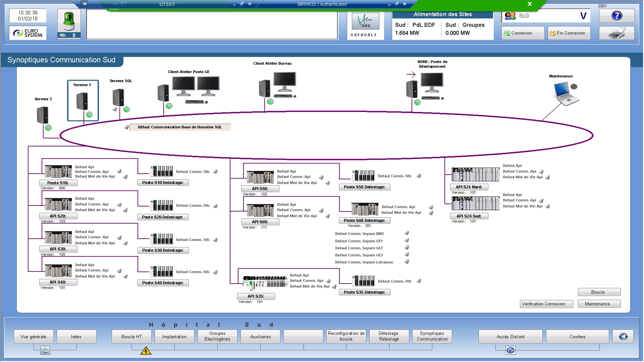Open the Poste S10 Delestage label

(163, 183)
